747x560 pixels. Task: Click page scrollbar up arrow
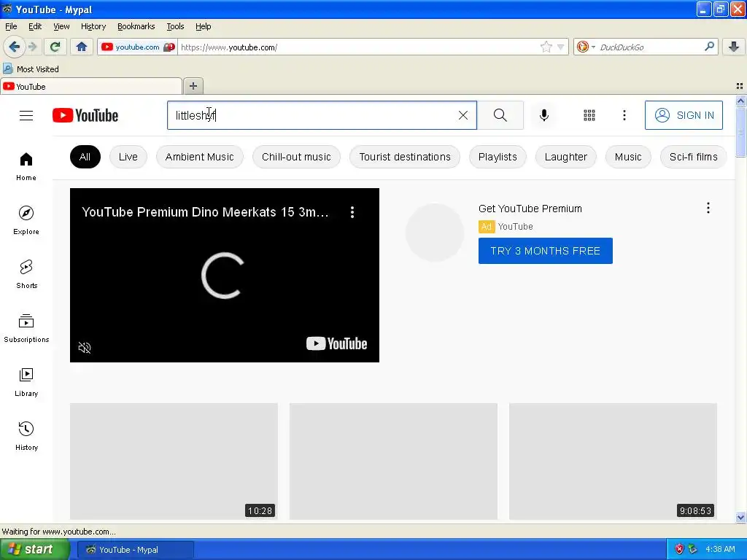[x=740, y=101]
